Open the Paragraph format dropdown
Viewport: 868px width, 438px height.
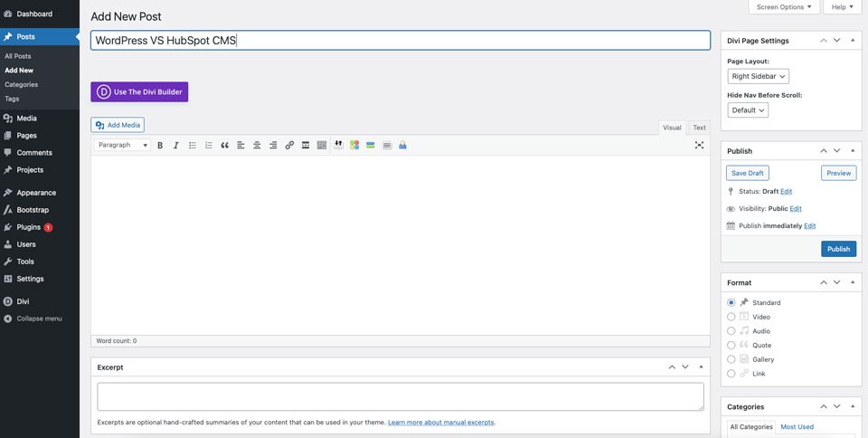[122, 145]
